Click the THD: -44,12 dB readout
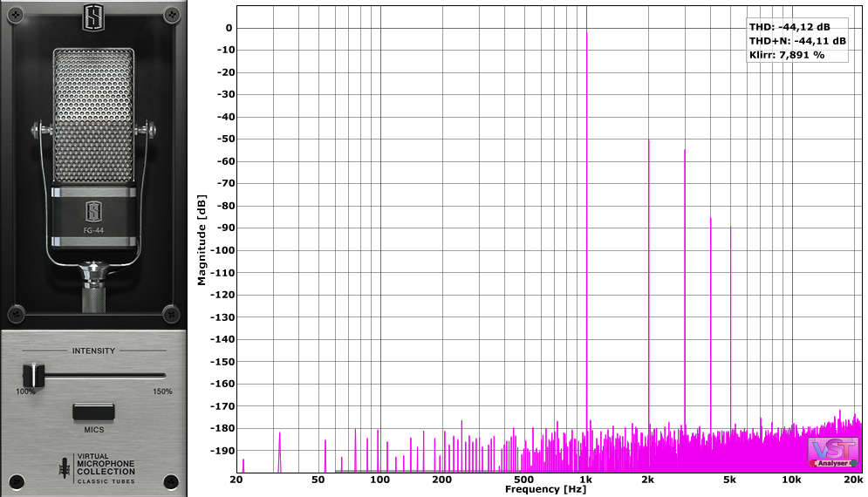The height and width of the screenshot is (497, 868). coord(789,26)
